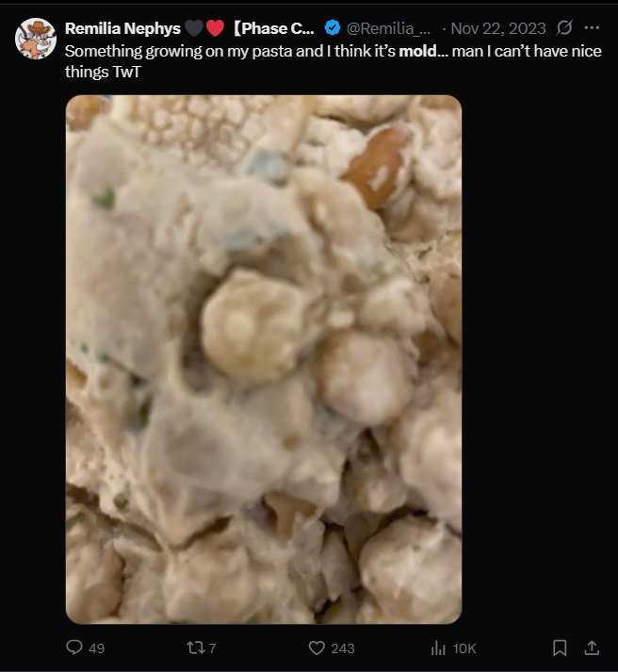Click the tweet text about mold
Viewport: 618px width, 672px height.
(x=333, y=61)
